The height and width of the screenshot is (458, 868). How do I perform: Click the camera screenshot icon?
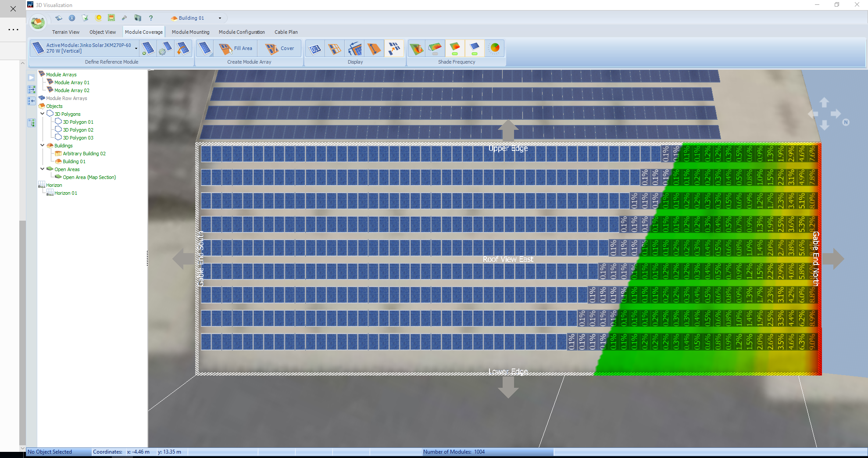click(x=138, y=18)
